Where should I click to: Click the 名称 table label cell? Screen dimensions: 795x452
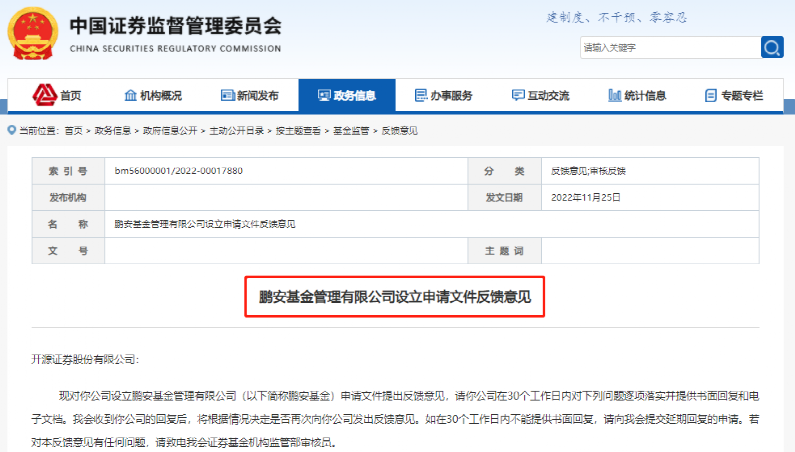(x=68, y=224)
